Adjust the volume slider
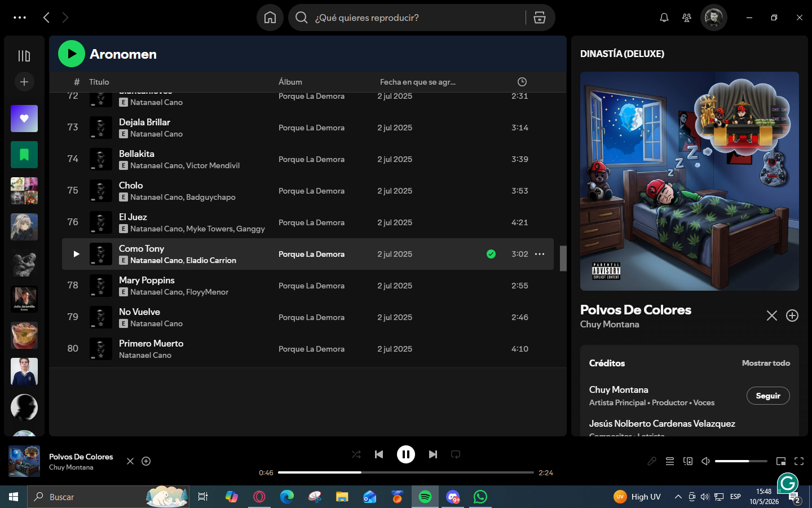Viewport: 812px width, 508px height. pyautogui.click(x=741, y=461)
